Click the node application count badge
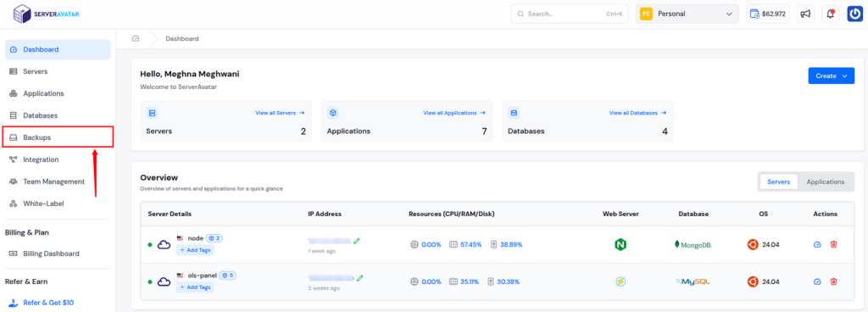 pos(214,238)
